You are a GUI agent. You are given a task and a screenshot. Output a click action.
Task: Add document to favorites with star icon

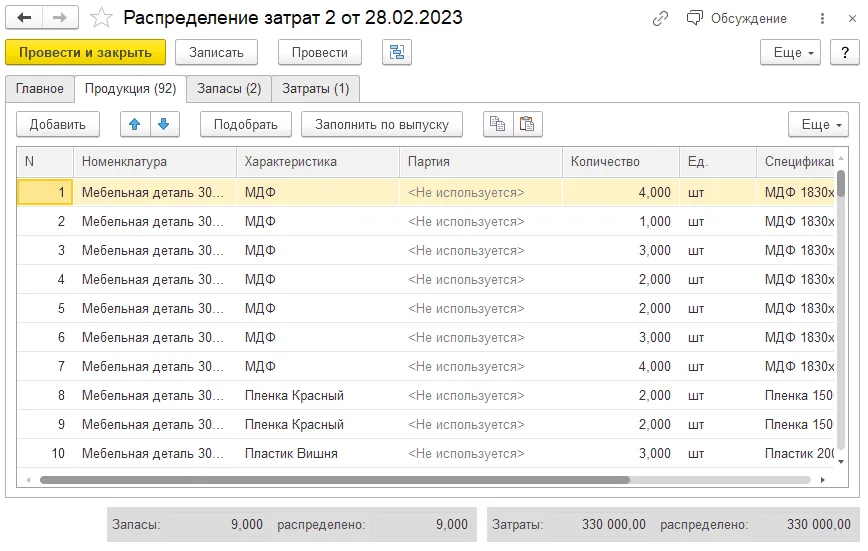click(101, 18)
